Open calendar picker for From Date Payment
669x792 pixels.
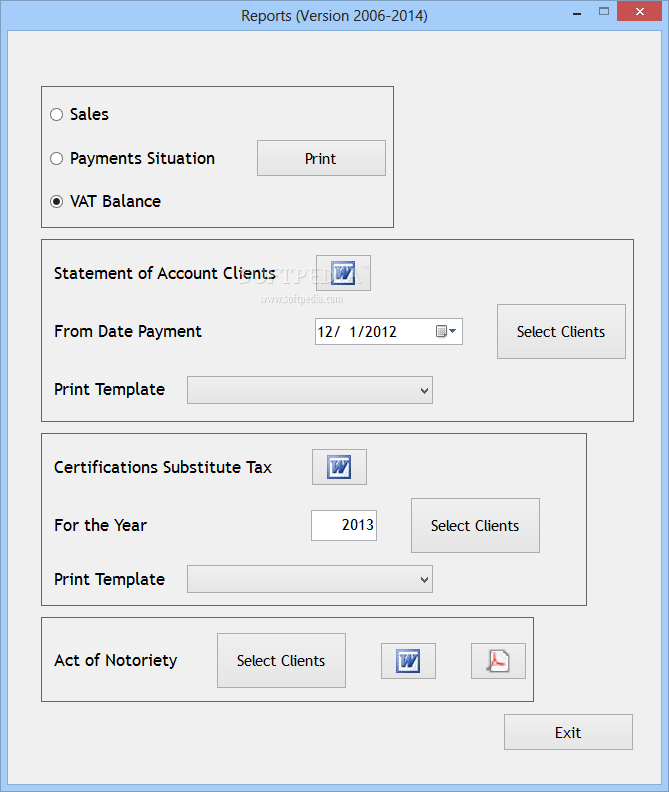click(x=446, y=331)
